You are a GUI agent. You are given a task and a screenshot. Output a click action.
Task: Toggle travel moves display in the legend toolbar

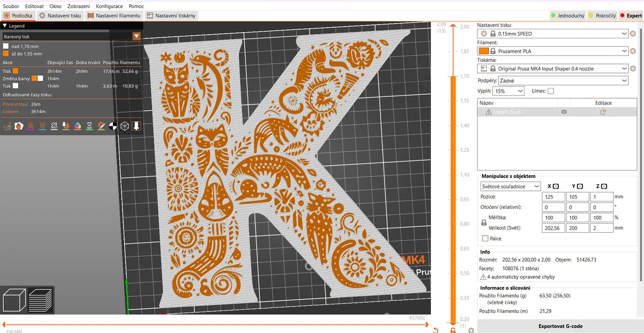coord(7,126)
